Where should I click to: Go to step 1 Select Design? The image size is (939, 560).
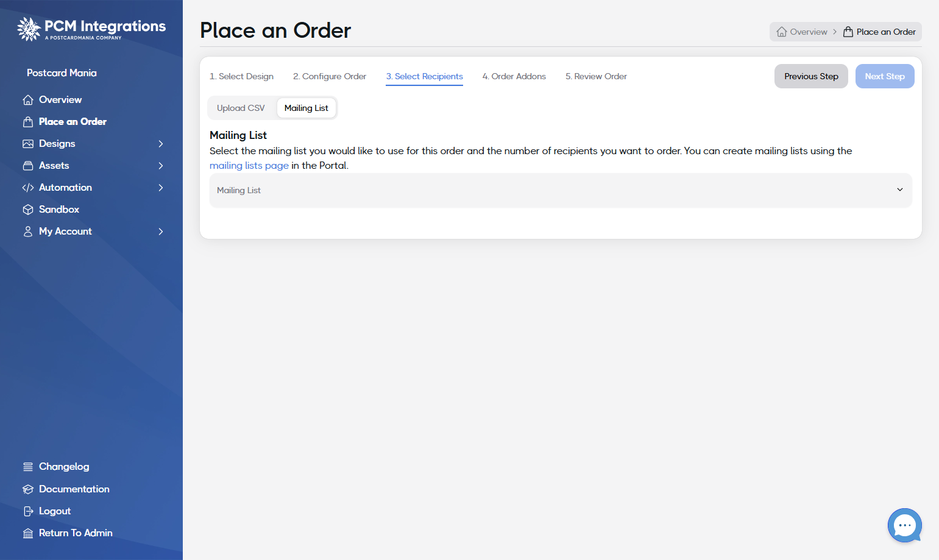[x=241, y=76]
